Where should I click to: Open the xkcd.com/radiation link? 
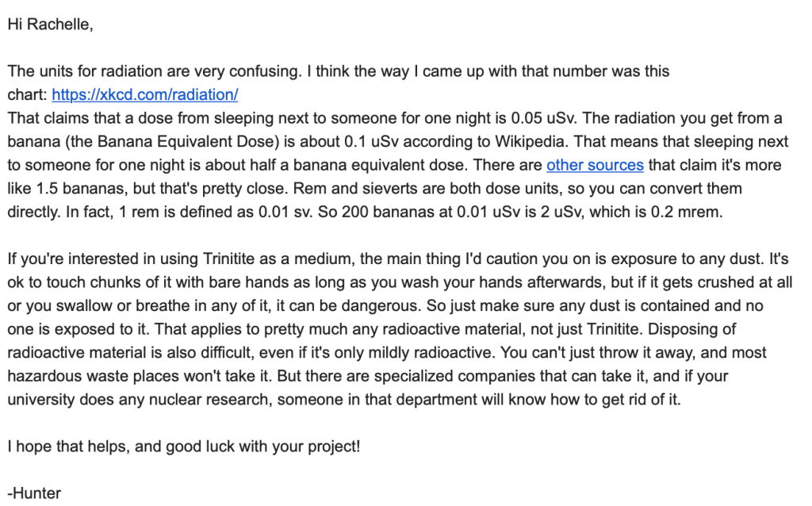point(145,95)
